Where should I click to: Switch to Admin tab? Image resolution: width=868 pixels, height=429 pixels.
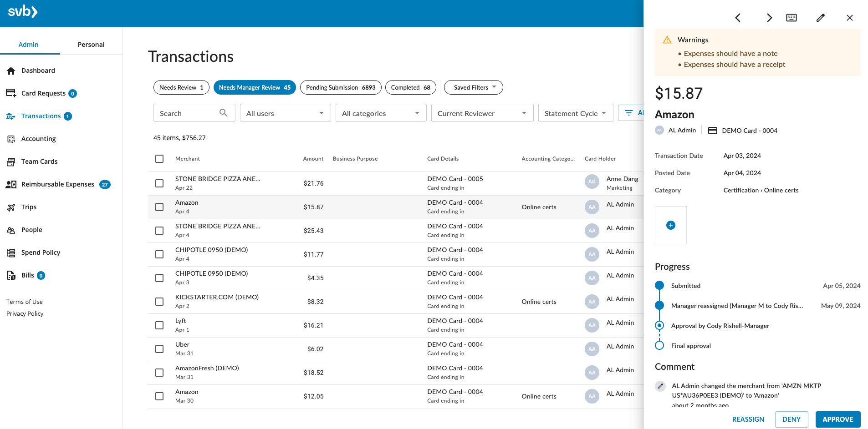(x=28, y=44)
